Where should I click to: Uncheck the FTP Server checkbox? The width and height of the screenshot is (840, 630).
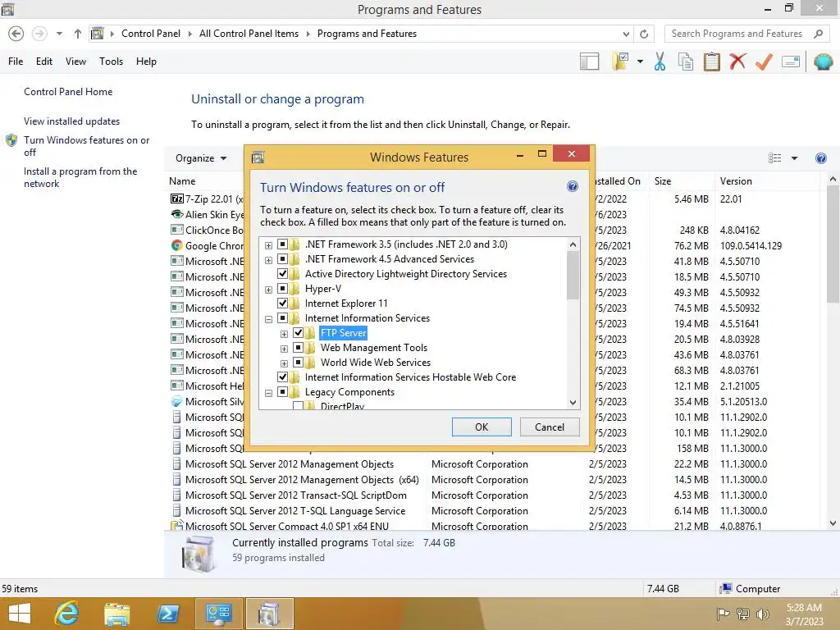point(299,333)
